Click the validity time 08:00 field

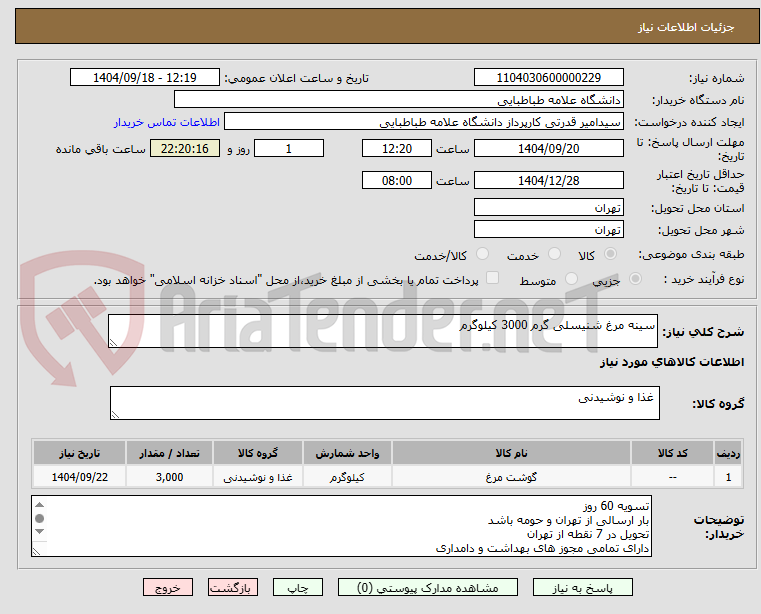click(397, 180)
